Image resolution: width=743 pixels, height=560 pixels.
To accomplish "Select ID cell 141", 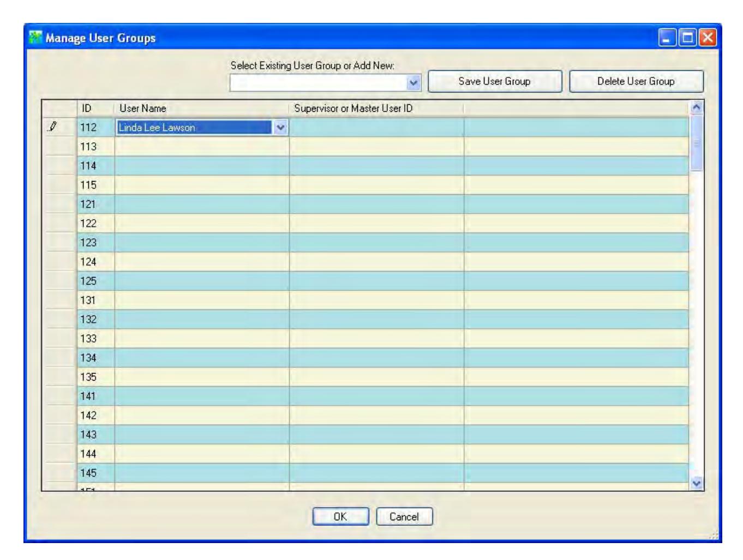I will click(95, 396).
